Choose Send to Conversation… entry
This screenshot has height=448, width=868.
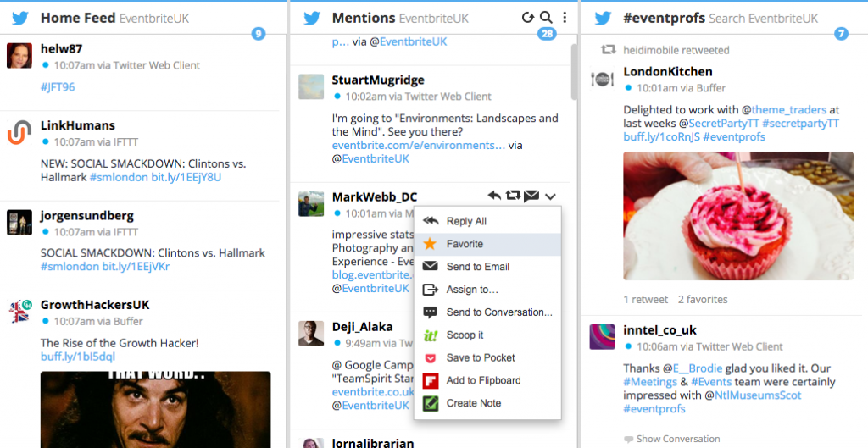coord(487,312)
